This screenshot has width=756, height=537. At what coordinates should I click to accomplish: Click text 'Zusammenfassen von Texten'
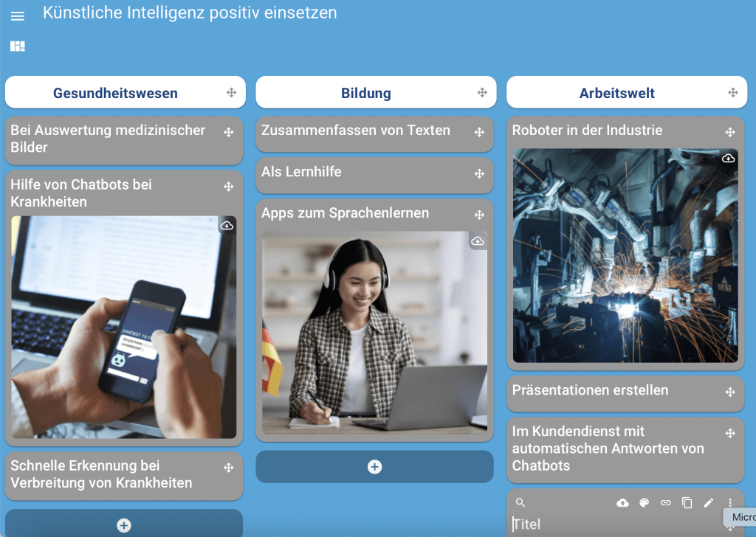tap(356, 130)
